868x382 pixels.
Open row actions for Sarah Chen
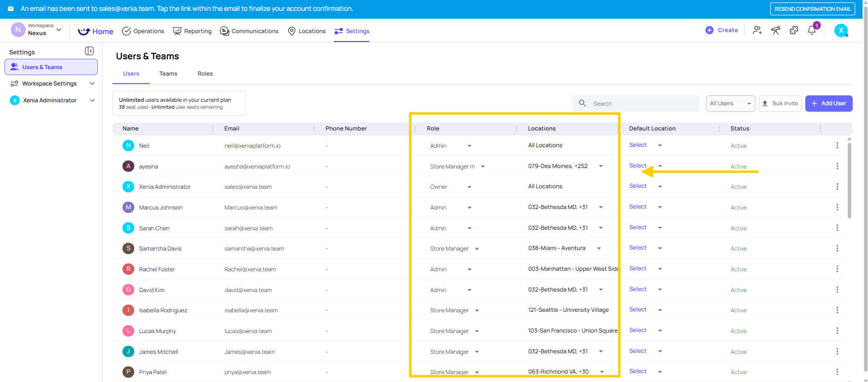tap(837, 228)
